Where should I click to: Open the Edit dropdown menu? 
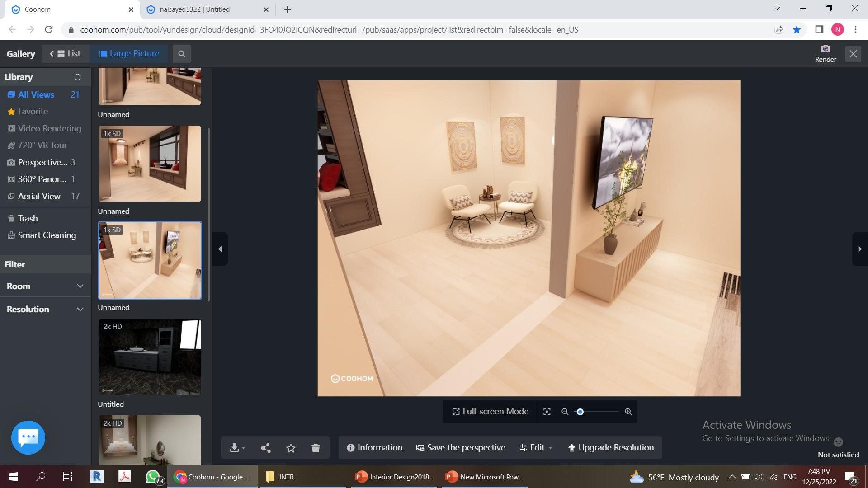(536, 448)
